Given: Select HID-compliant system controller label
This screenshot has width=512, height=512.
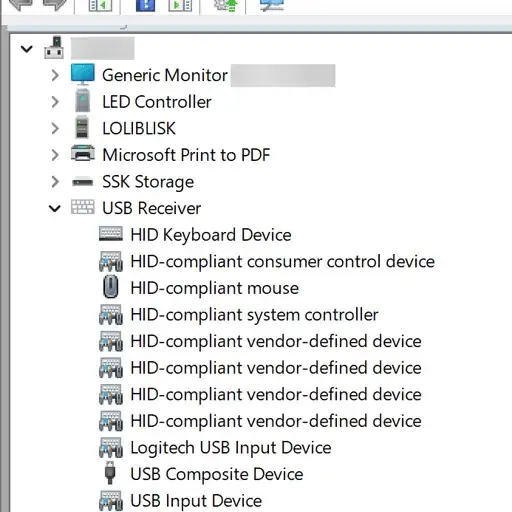Looking at the screenshot, I should click(254, 315).
